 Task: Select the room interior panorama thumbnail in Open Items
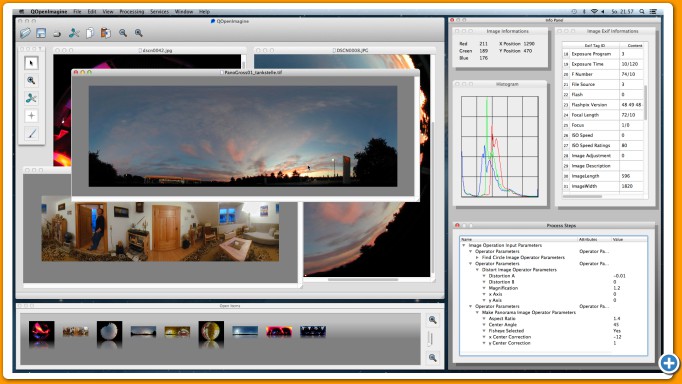tap(75, 331)
